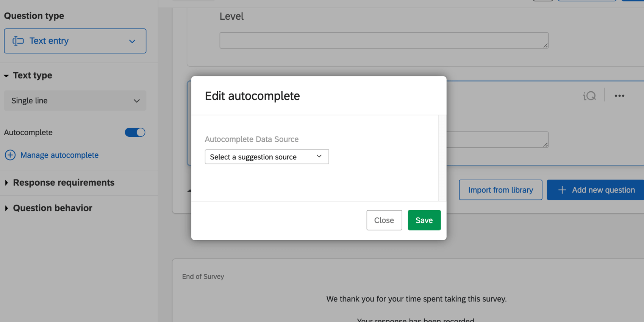Expand the Question behavior section
The height and width of the screenshot is (322, 644).
[x=6, y=208]
